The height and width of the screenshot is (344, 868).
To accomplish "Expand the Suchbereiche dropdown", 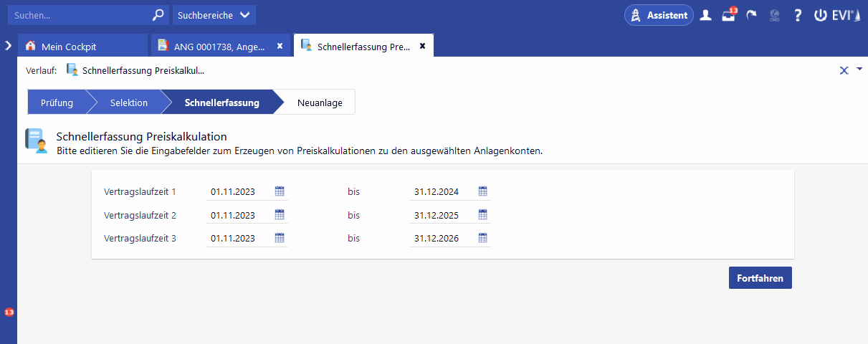I will tap(214, 15).
